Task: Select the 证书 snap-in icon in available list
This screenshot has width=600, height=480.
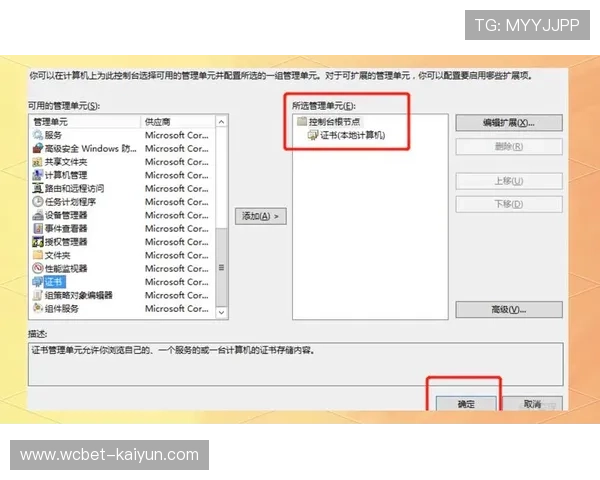Action: point(38,282)
